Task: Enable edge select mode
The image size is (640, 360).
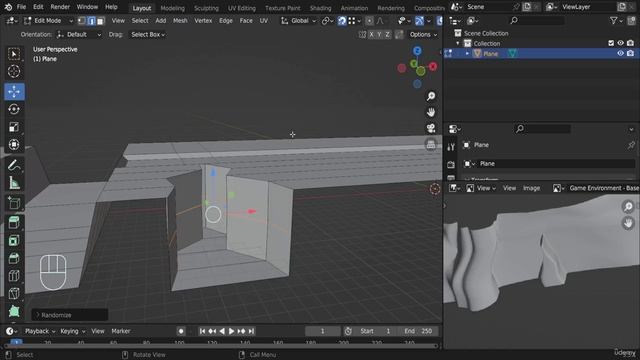Action: pyautogui.click(x=91, y=20)
